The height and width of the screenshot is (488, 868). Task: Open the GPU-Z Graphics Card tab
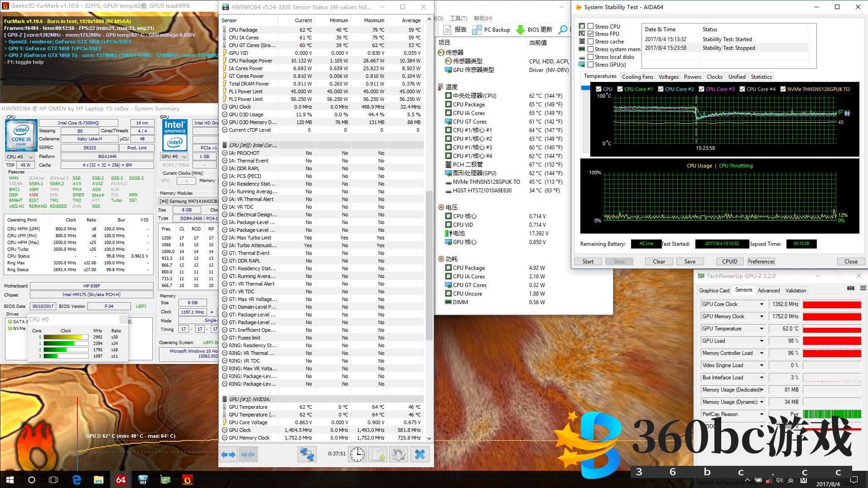click(x=714, y=291)
